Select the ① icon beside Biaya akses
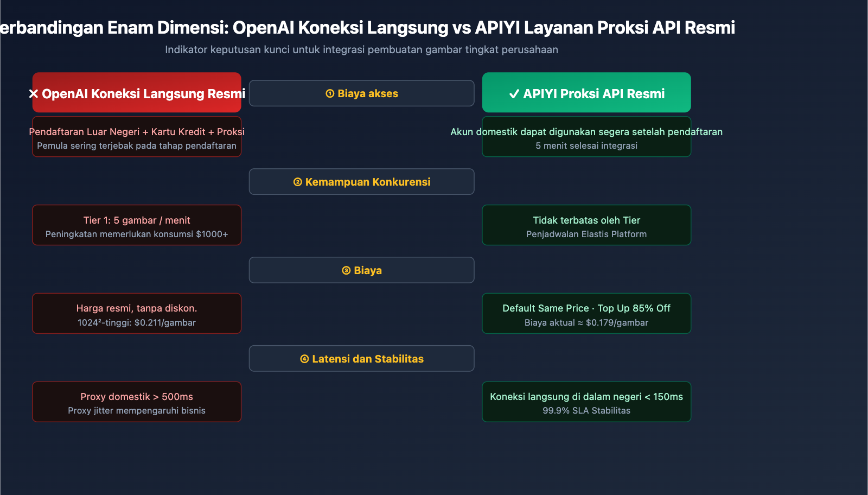 tap(330, 93)
